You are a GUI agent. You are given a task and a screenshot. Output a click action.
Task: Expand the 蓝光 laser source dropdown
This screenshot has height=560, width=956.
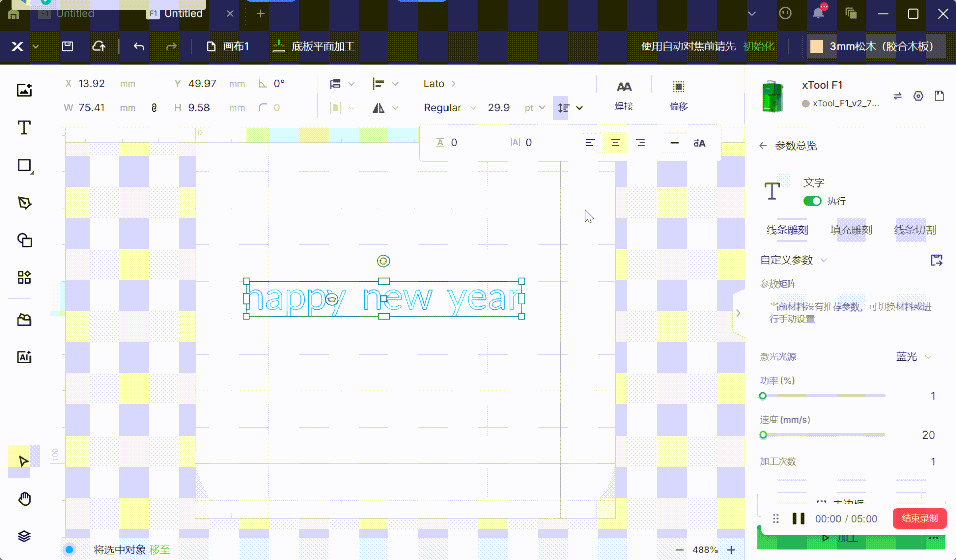tap(913, 357)
